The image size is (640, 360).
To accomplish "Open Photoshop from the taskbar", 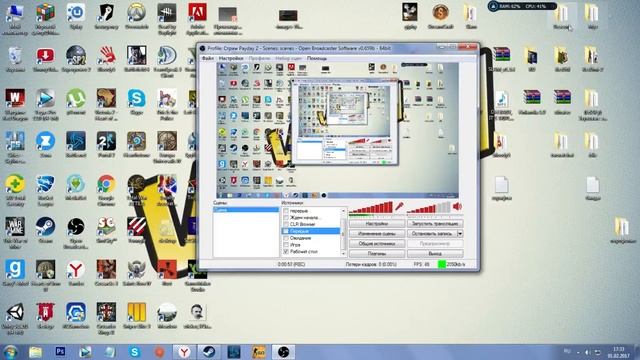I will point(60,351).
